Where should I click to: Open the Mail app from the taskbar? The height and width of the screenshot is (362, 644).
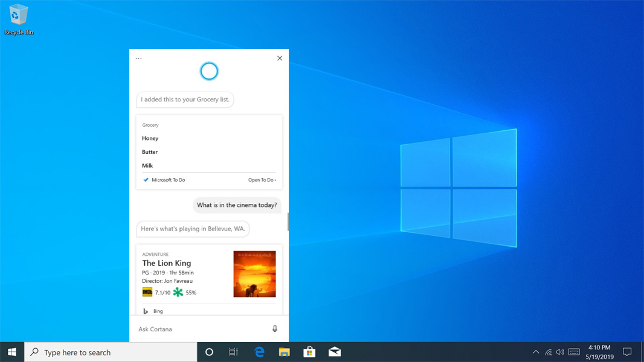coord(335,352)
